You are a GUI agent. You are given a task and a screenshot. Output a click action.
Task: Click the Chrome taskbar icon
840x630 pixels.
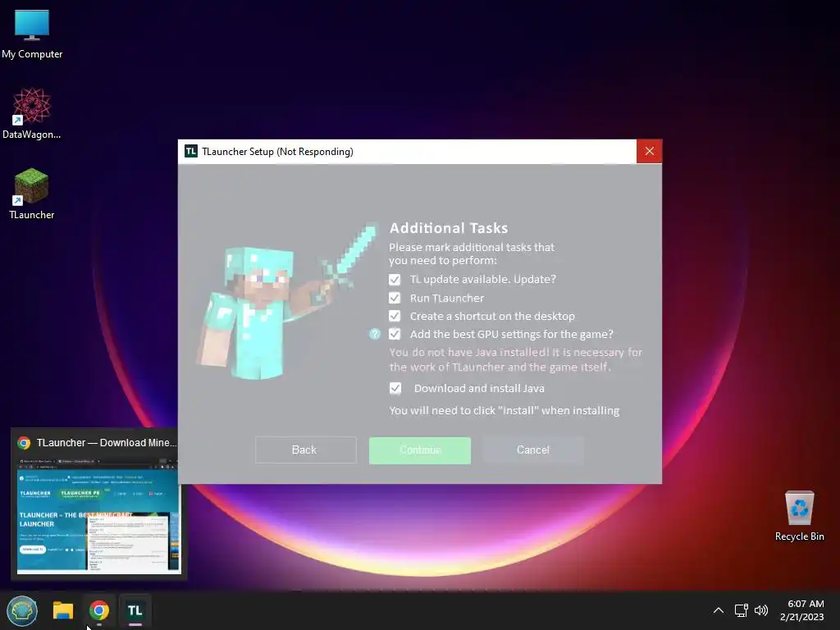point(99,610)
